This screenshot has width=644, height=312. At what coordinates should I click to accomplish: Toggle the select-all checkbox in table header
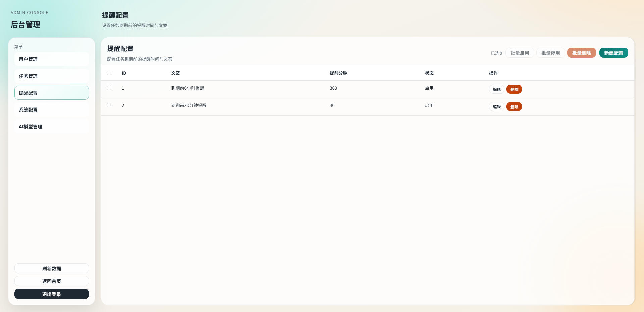[109, 73]
